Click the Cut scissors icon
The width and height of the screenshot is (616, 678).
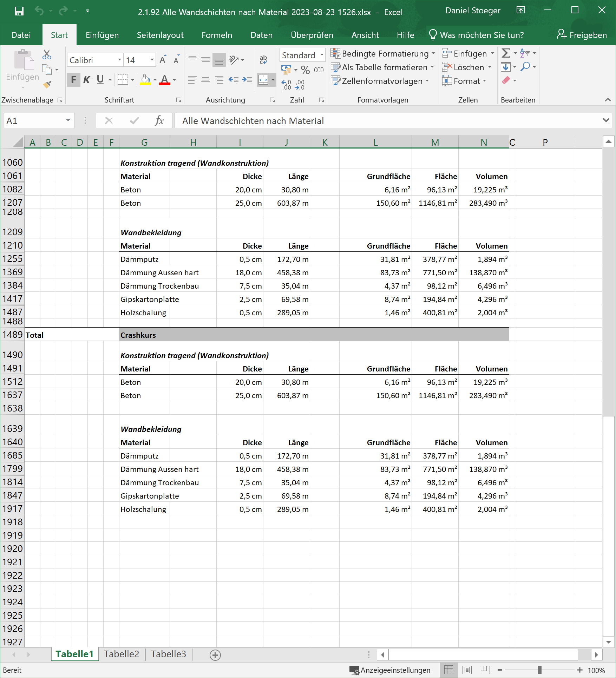[47, 54]
